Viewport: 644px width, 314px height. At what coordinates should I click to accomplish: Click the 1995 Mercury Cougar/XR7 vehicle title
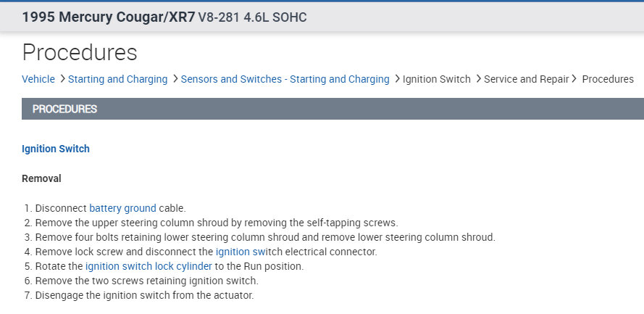click(x=107, y=17)
